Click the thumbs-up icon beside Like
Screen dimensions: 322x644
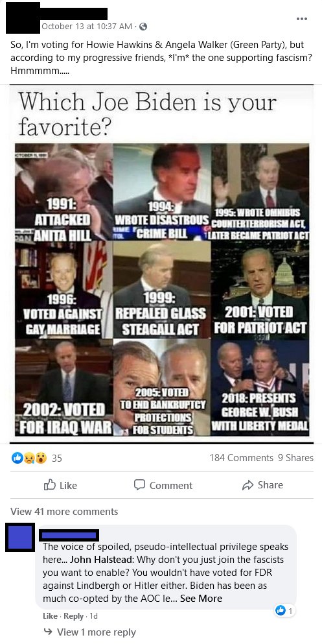coord(49,485)
